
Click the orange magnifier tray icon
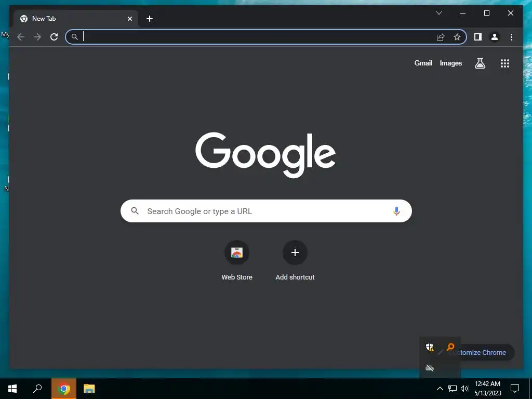[x=450, y=347]
